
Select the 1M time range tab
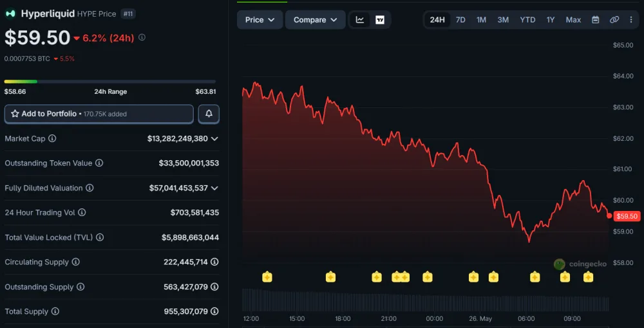pos(481,20)
